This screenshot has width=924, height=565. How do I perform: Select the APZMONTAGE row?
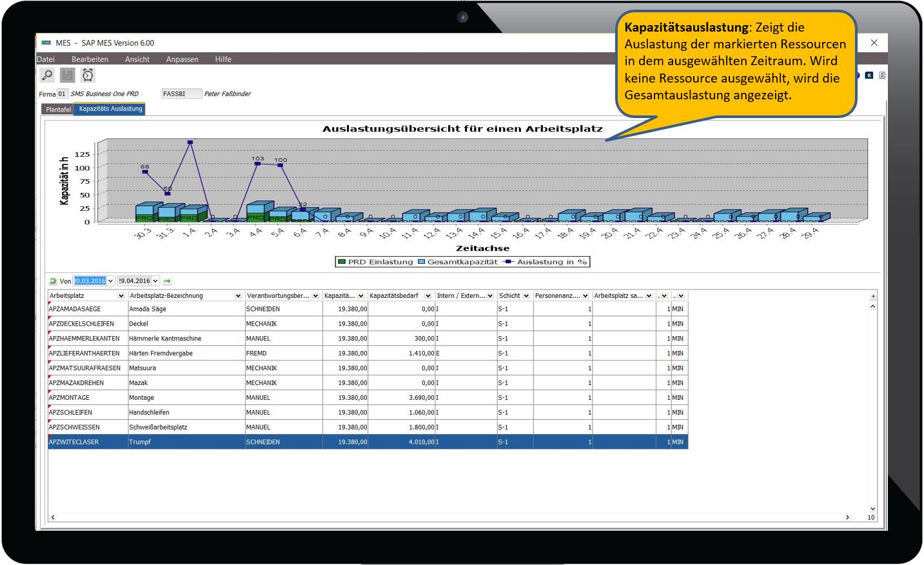pyautogui.click(x=368, y=398)
